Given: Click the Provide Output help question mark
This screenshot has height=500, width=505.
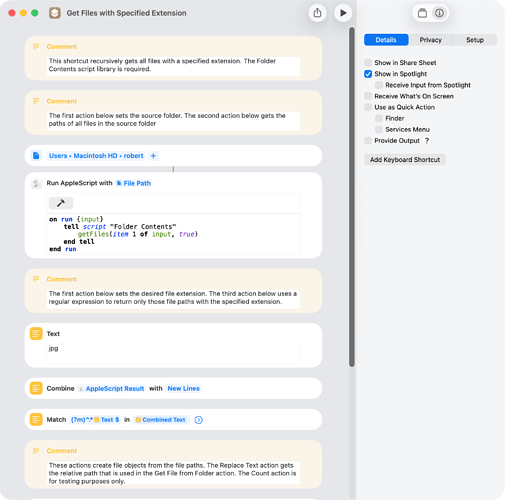Looking at the screenshot, I should 427,140.
